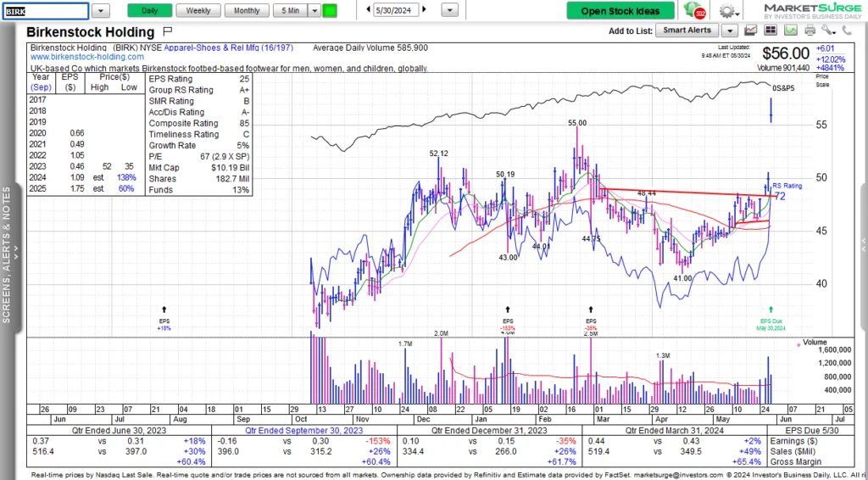Switch to multi-chart grid layout icon
Image resolution: width=868 pixels, height=480 pixels.
pyautogui.click(x=771, y=31)
